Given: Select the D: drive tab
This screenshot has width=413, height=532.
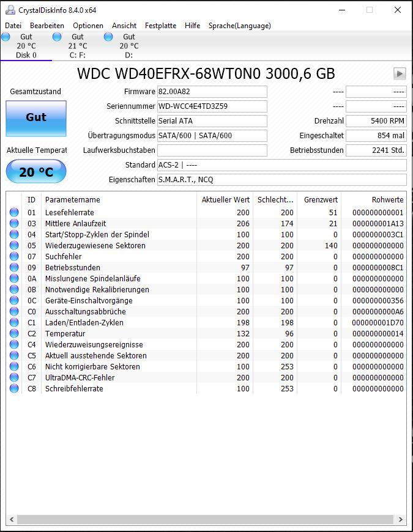Looking at the screenshot, I should click(x=129, y=46).
